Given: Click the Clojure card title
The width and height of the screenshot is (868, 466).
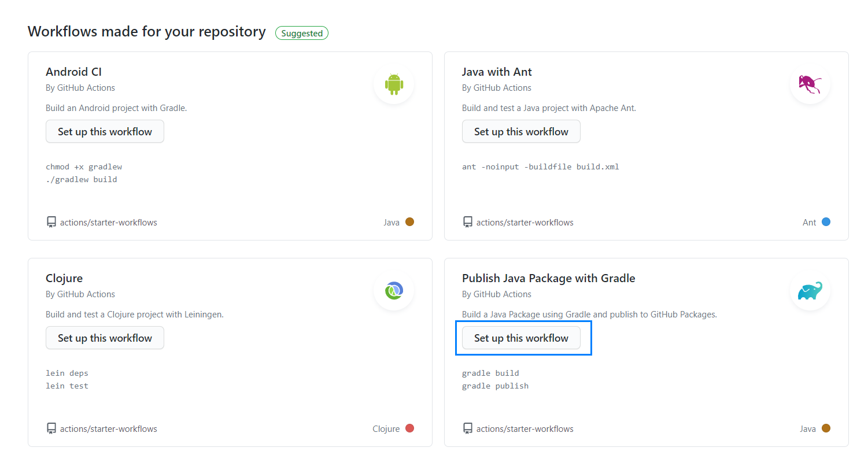Looking at the screenshot, I should [64, 278].
